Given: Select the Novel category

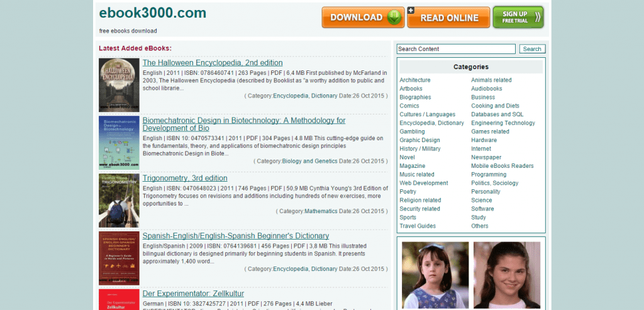Looking at the screenshot, I should click(x=407, y=157).
